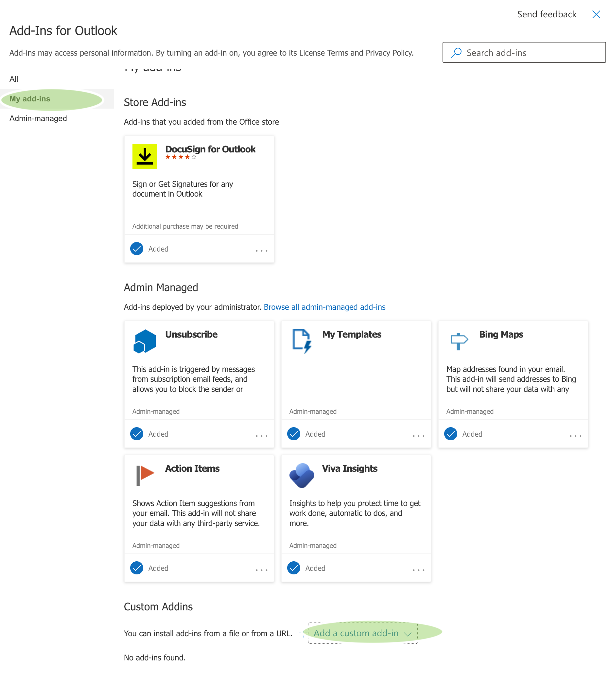Click the magnifier icon in Search add-ins
Image resolution: width=609 pixels, height=700 pixels.
(456, 53)
